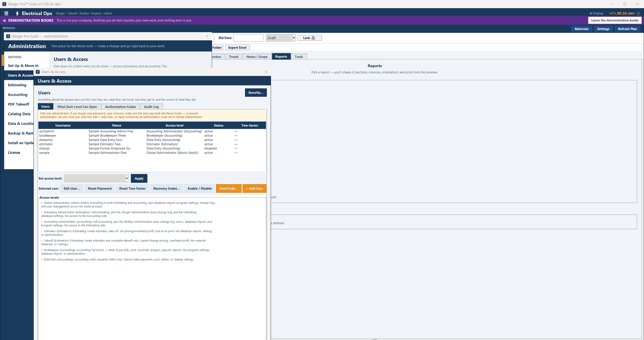Image resolution: width=644 pixels, height=340 pixels.
Task: Click Apply next to the access level
Action: [139, 178]
